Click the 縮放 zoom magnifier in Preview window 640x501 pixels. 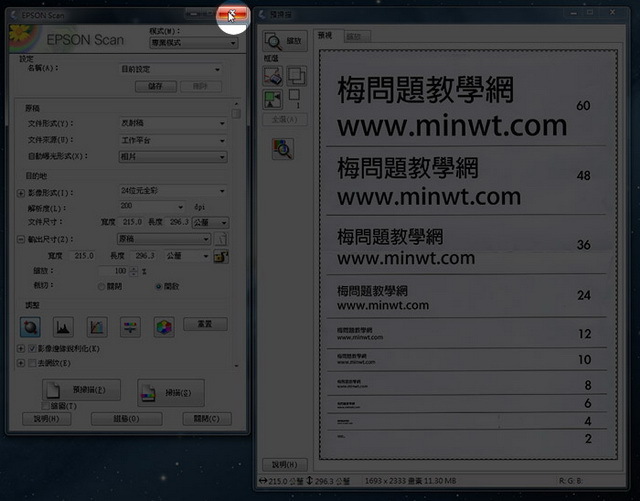284,41
